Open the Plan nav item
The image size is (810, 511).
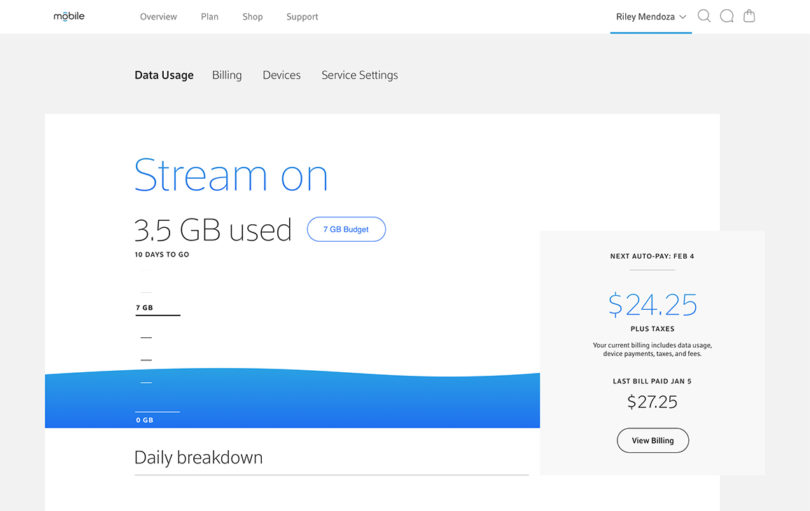click(x=209, y=17)
